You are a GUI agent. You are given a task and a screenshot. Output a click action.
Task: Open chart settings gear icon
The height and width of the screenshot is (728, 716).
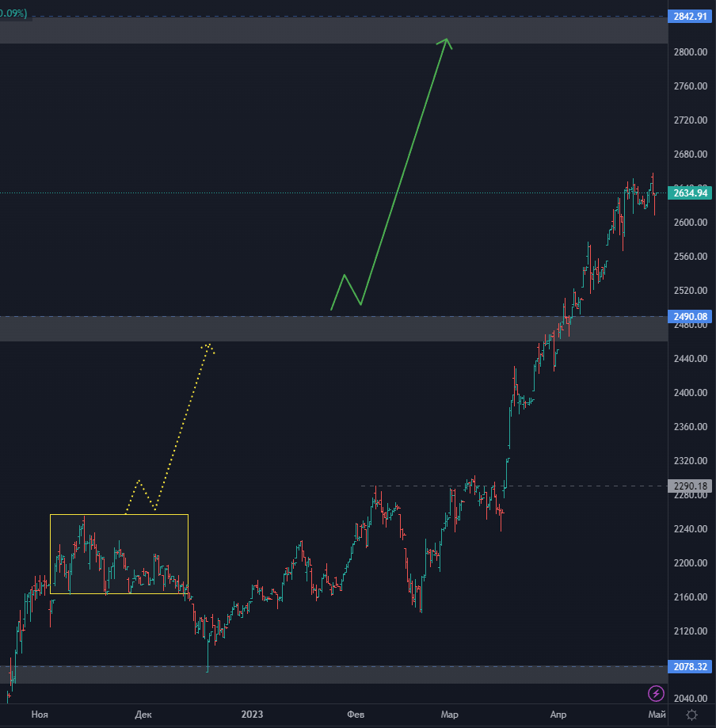click(691, 715)
